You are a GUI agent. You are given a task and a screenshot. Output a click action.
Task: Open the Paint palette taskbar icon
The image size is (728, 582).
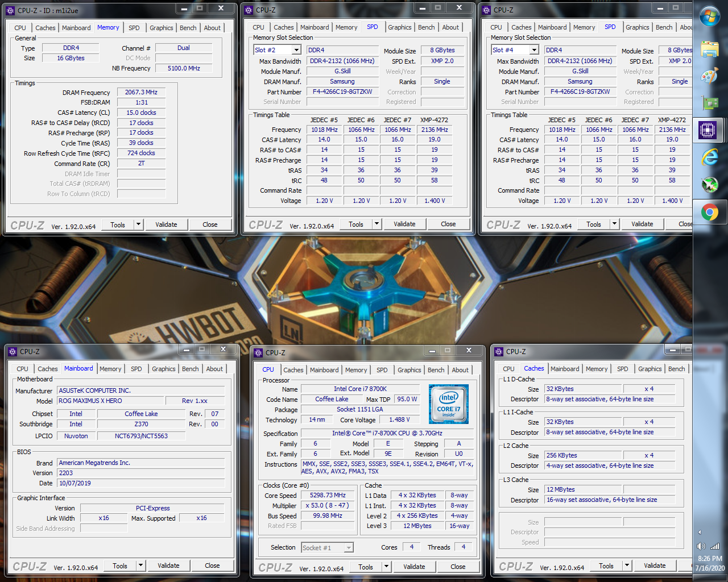[x=710, y=76]
